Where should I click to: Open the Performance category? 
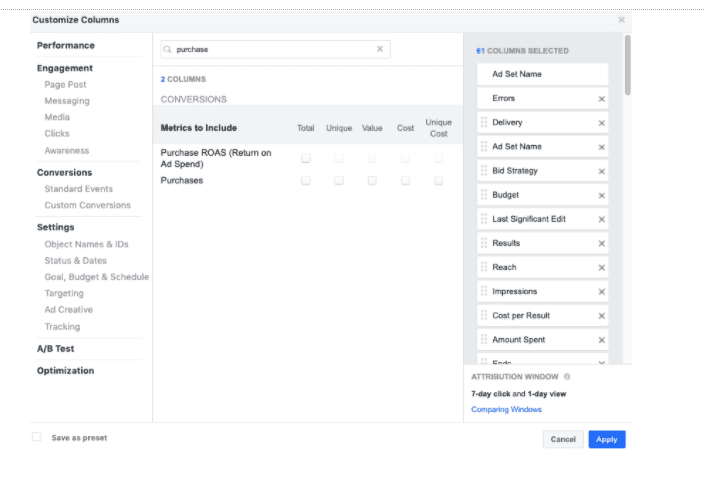click(x=66, y=46)
